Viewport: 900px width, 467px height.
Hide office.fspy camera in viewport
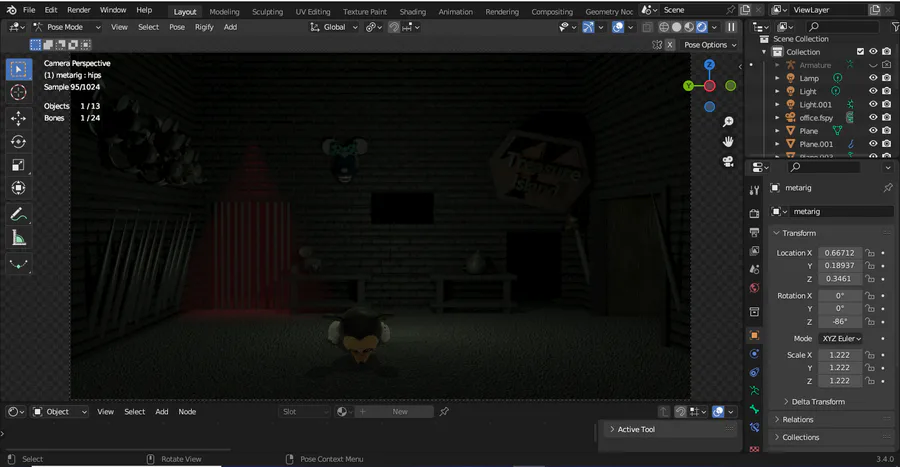[x=873, y=118]
